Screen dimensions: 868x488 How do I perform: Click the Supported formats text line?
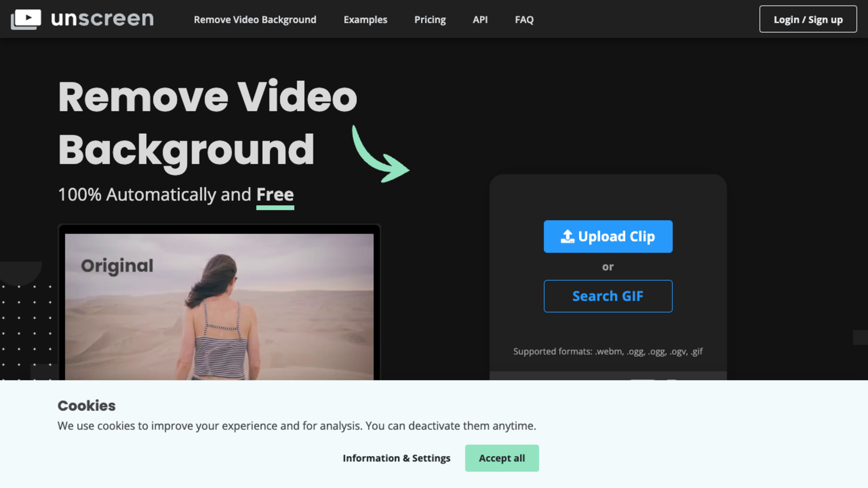coord(608,351)
